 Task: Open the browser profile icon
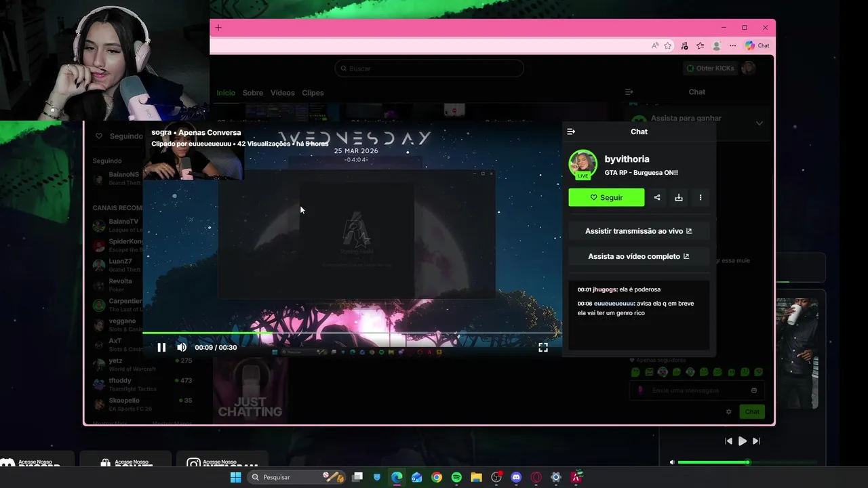point(716,45)
